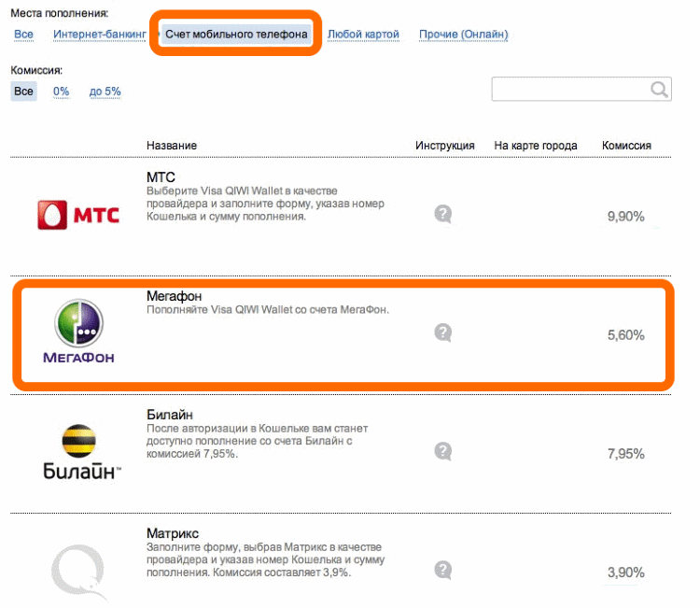Click the 7,95% commission value in the Комиссия column
The image size is (700, 608).
click(626, 454)
